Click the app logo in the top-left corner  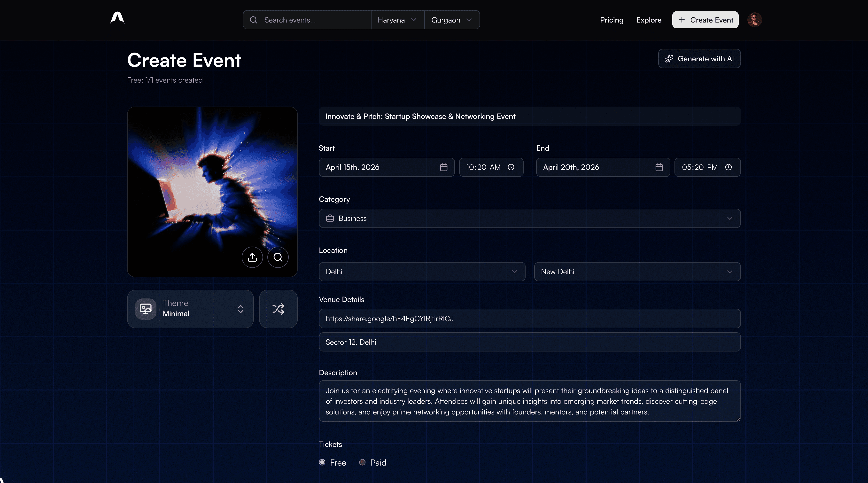[117, 18]
